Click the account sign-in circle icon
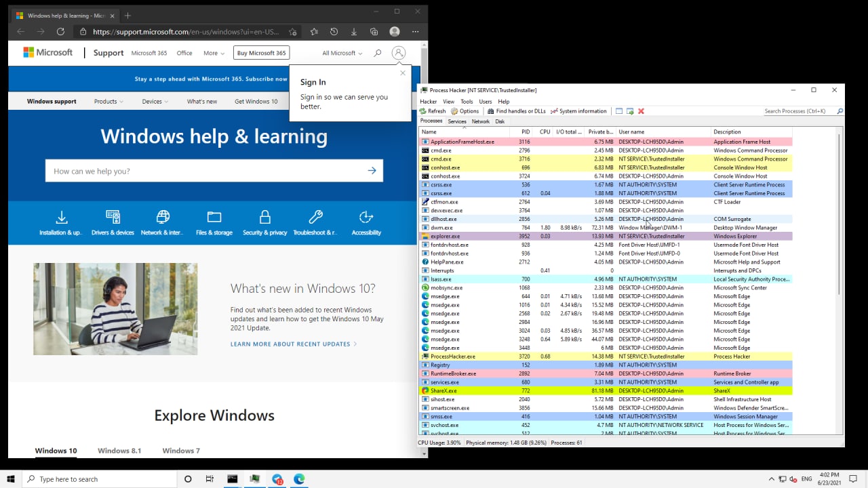This screenshot has width=868, height=488. [x=399, y=53]
